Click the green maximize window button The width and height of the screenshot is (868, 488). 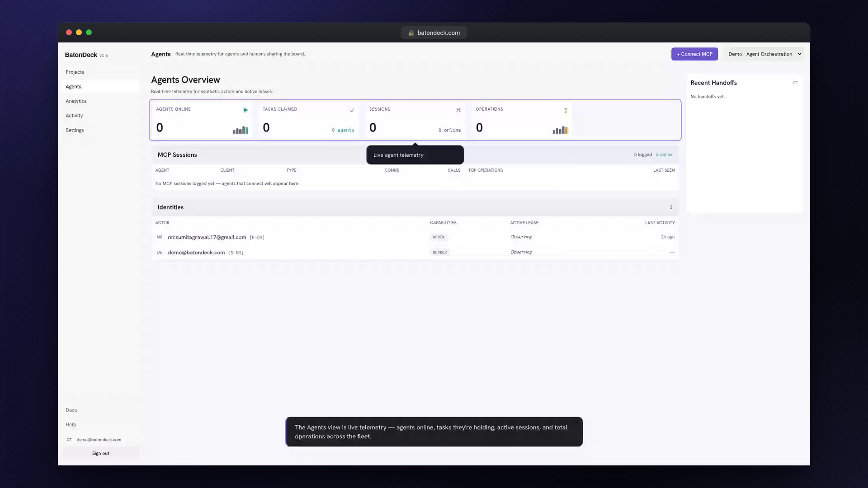click(89, 33)
